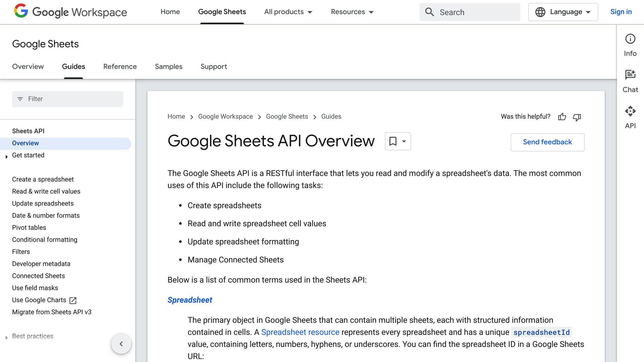Switch to the Reference tab
The height and width of the screenshot is (362, 644).
pyautogui.click(x=120, y=67)
